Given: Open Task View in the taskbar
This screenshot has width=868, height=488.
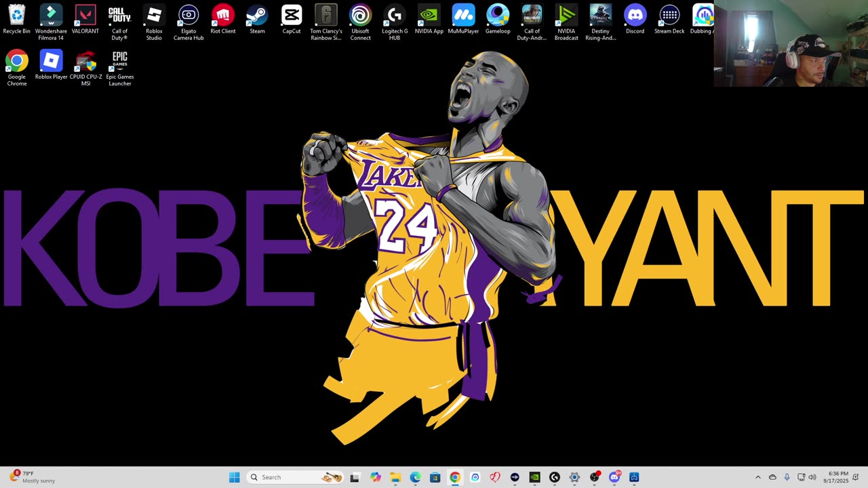Looking at the screenshot, I should (354, 477).
